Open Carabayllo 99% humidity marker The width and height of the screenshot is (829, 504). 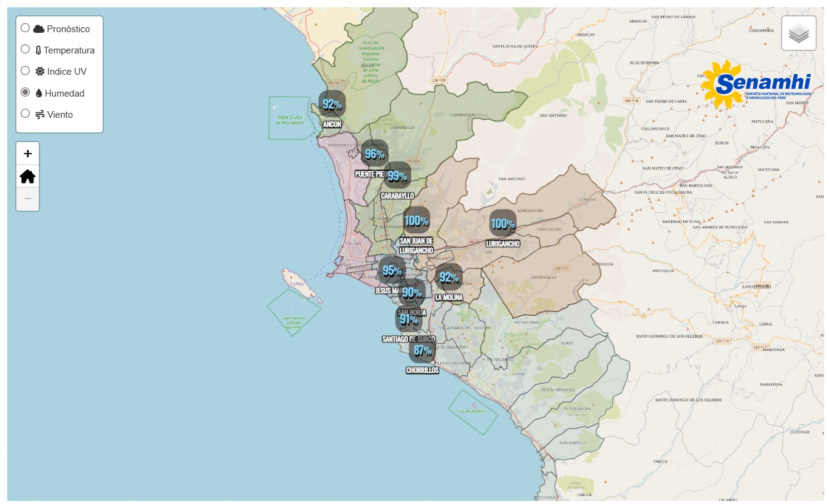pos(397,175)
